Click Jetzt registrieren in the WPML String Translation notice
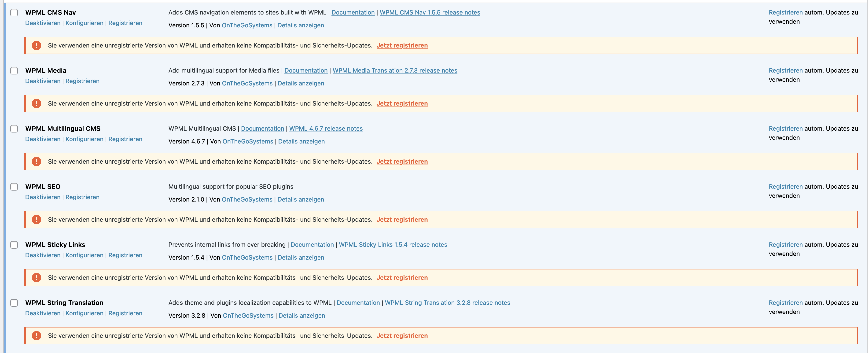The width and height of the screenshot is (868, 353). (402, 336)
